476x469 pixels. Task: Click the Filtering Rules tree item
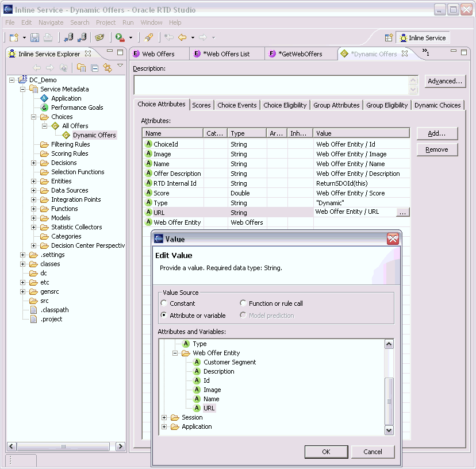[71, 144]
